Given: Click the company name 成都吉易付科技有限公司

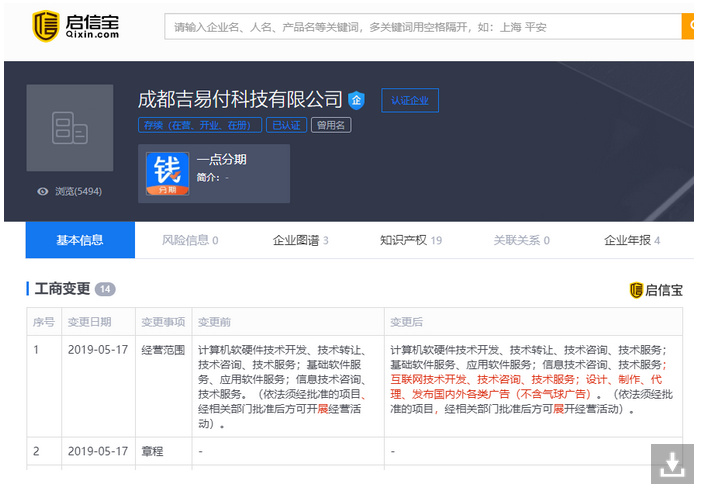Looking at the screenshot, I should click(x=240, y=99).
